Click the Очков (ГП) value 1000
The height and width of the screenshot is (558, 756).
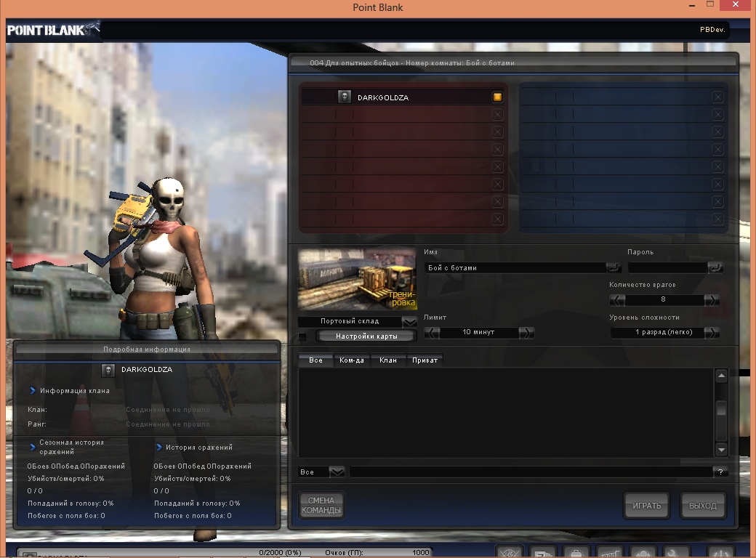click(x=420, y=553)
